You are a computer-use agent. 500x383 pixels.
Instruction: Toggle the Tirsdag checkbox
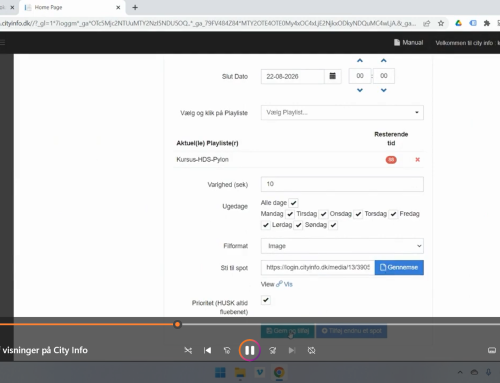(323, 214)
